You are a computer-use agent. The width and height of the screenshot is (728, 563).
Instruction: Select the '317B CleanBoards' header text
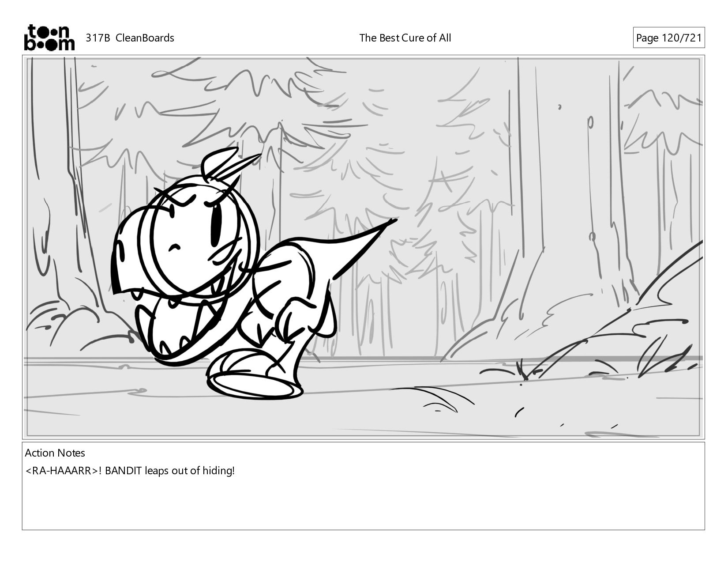click(x=130, y=38)
